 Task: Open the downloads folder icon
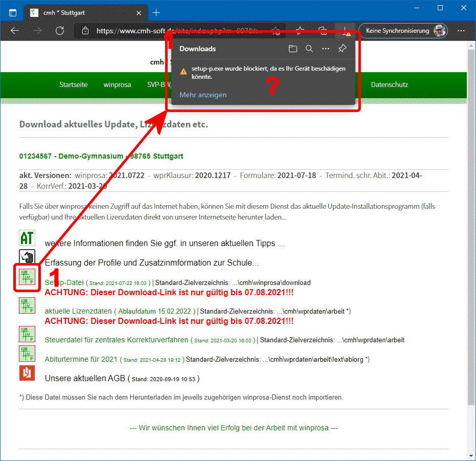coord(292,49)
